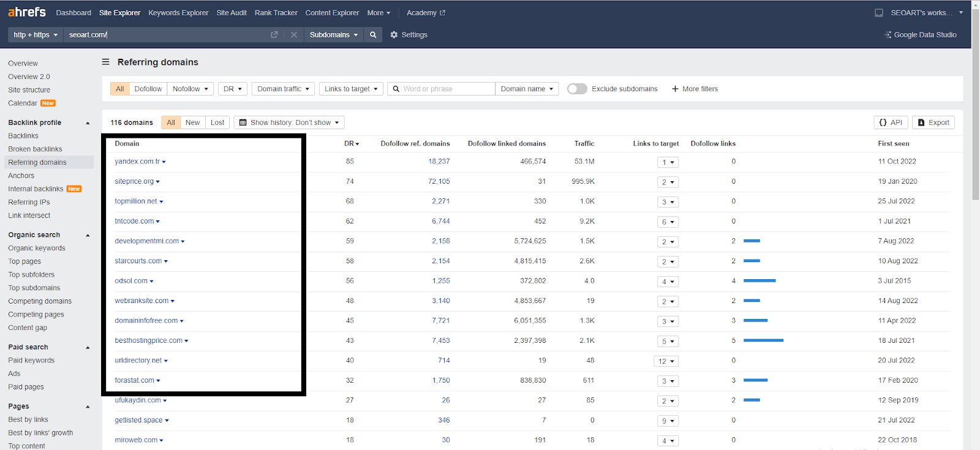
Task: Select the Dofollow link type filter
Action: [148, 89]
